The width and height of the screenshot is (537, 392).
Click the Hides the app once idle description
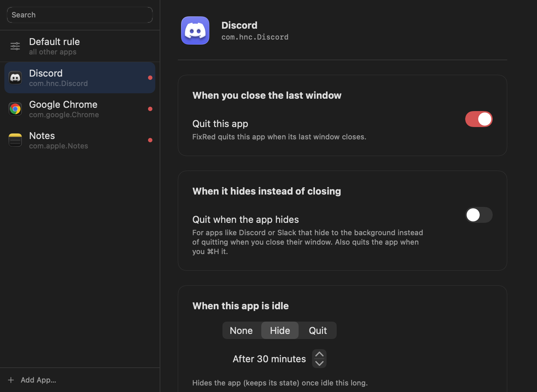280,383
